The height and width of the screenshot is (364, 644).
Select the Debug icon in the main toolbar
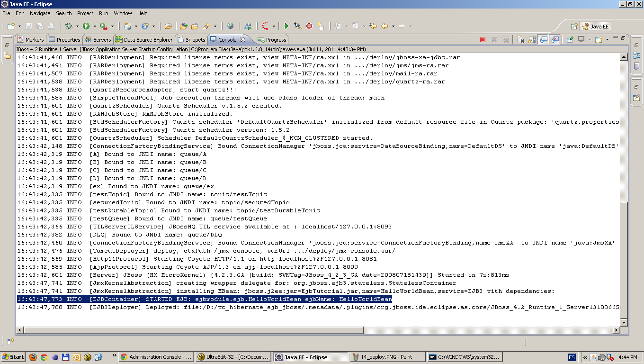point(69,26)
